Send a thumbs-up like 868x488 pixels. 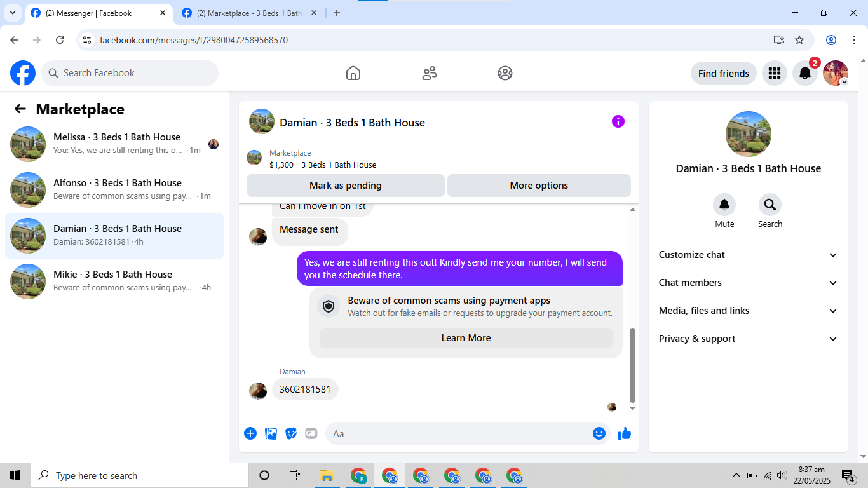(x=625, y=433)
